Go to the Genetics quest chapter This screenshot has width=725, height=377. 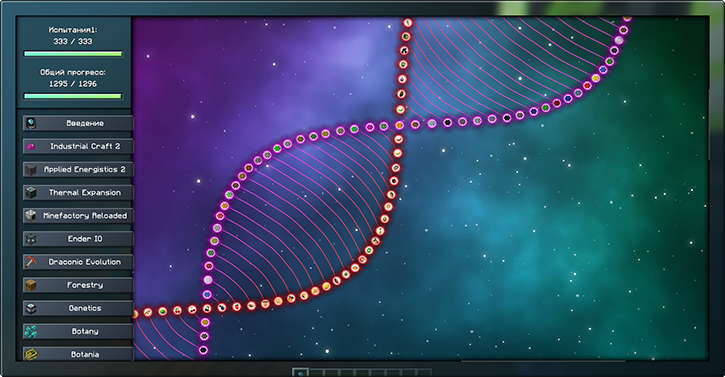click(78, 308)
